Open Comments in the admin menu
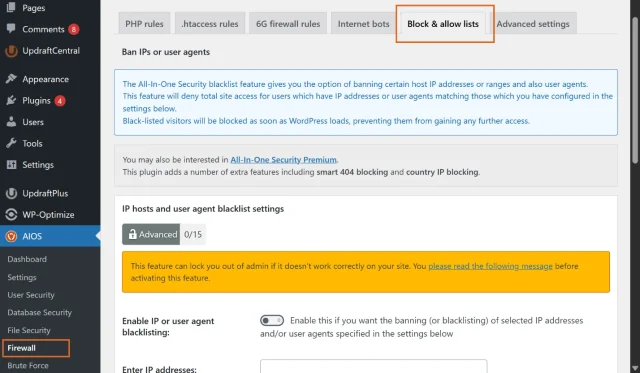 [43, 29]
